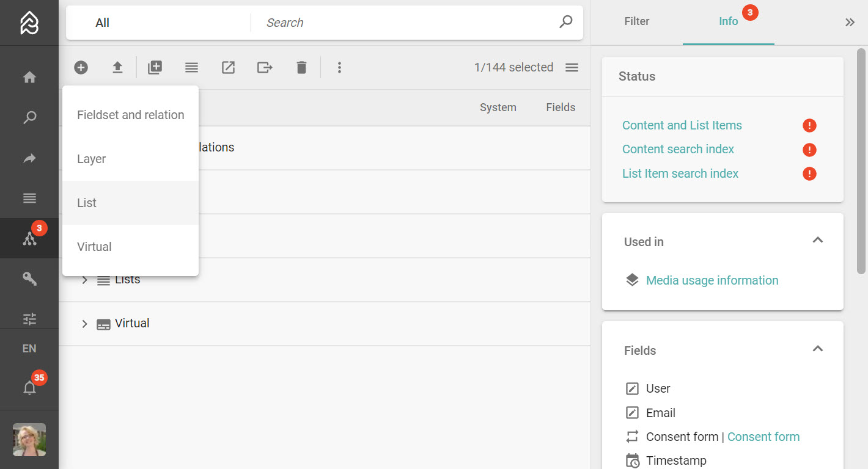This screenshot has height=469, width=868.
Task: Click warning icon beside List Item search index
Action: (809, 174)
